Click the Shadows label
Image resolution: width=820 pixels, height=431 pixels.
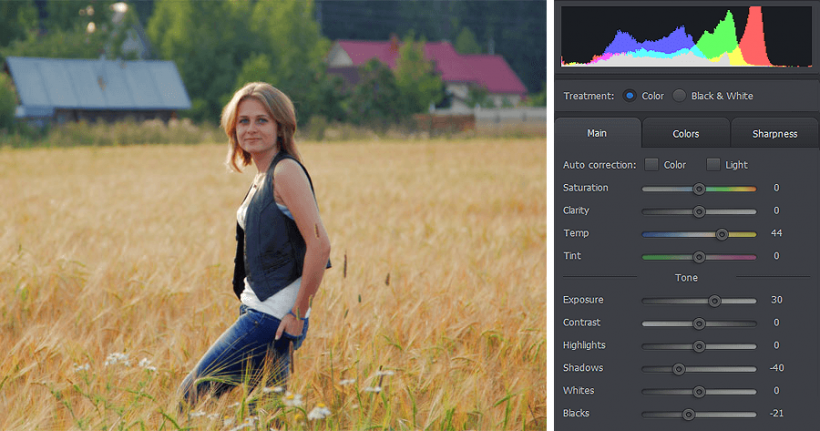[583, 368]
